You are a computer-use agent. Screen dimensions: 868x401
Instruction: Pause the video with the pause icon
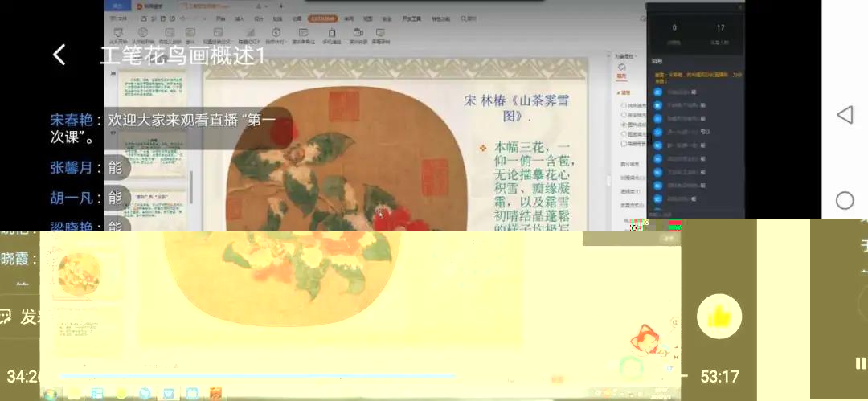tap(861, 363)
